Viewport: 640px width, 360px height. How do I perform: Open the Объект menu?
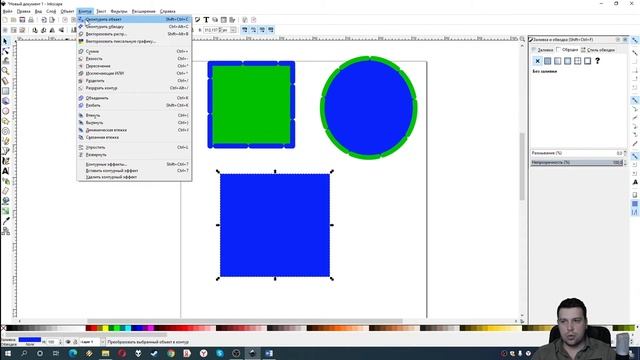pyautogui.click(x=67, y=11)
